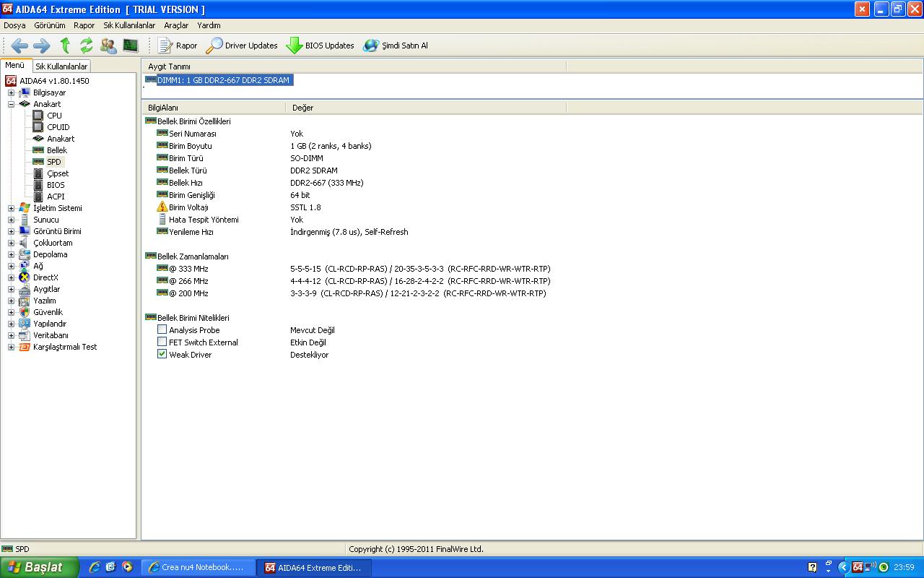Open BIOS Updates
The width and height of the screenshot is (924, 578).
point(320,46)
